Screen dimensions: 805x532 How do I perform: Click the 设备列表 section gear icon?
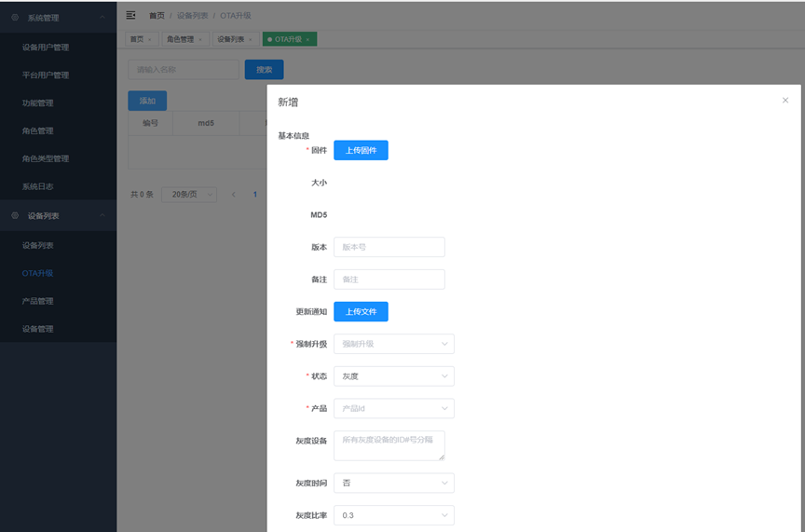point(15,215)
